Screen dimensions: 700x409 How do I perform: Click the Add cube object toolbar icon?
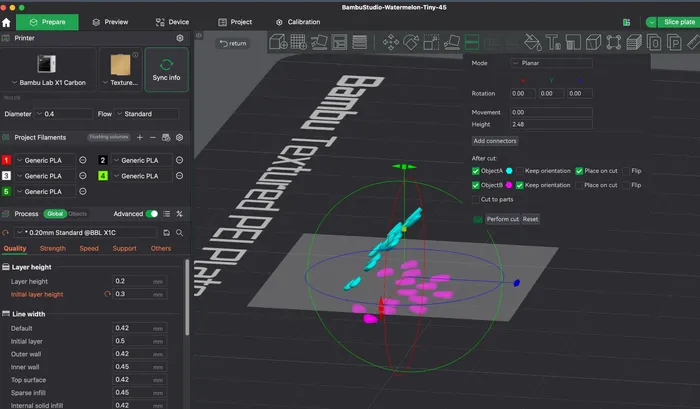point(278,43)
